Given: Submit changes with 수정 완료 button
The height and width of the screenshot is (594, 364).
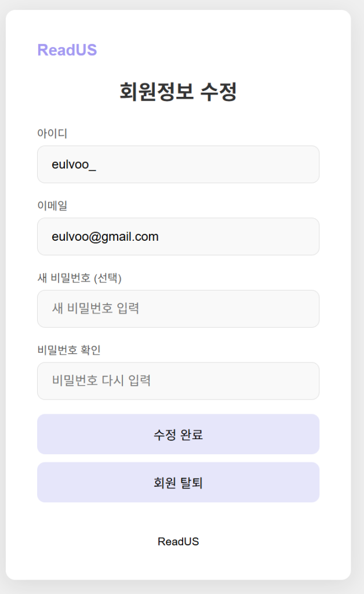Looking at the screenshot, I should [x=178, y=434].
